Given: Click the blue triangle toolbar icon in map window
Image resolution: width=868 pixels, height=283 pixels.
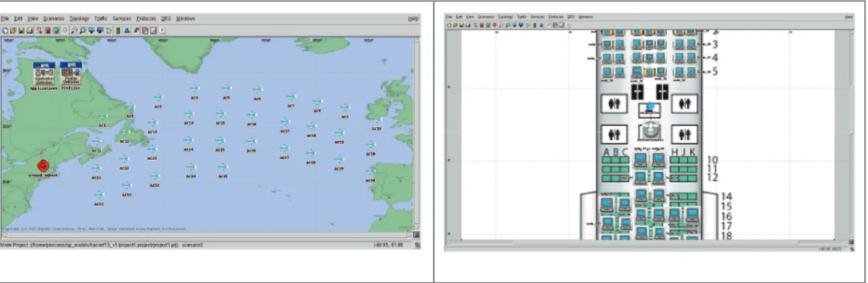Looking at the screenshot, I should (x=127, y=29).
